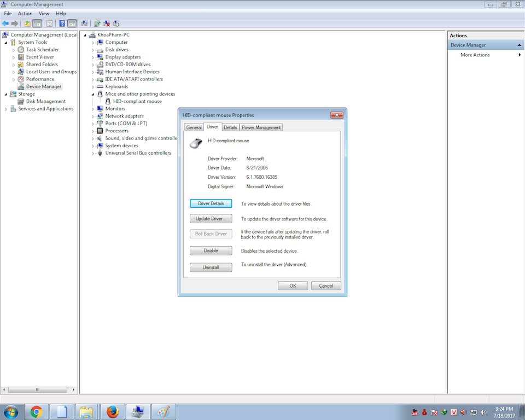
Task: Click the Driver Details button
Action: (x=211, y=203)
